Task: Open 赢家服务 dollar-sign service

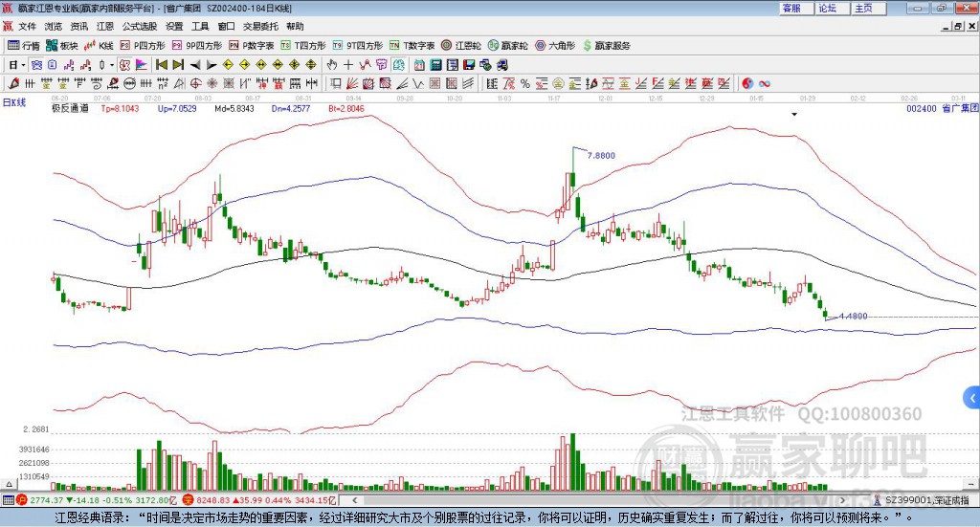Action: pyautogui.click(x=606, y=46)
